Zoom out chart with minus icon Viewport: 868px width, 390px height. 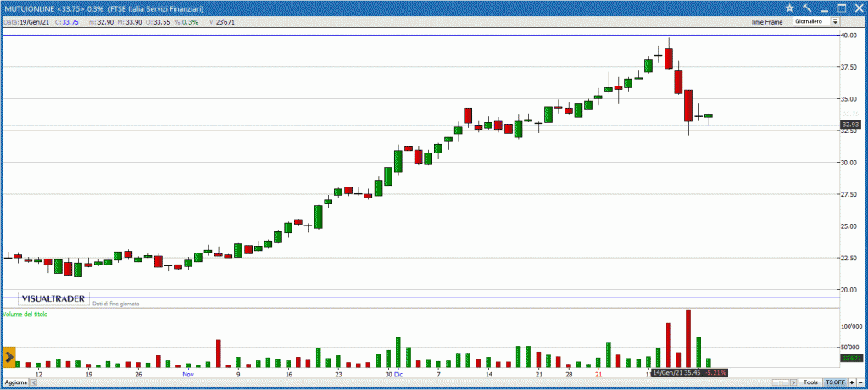pos(860,382)
